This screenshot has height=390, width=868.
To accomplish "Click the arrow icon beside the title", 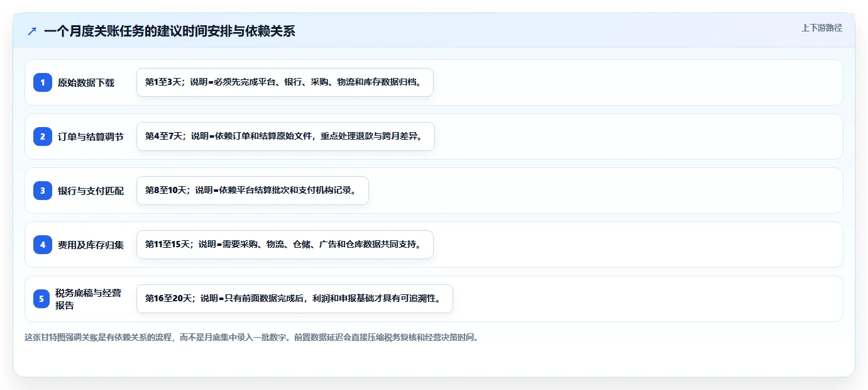I will click(x=32, y=31).
